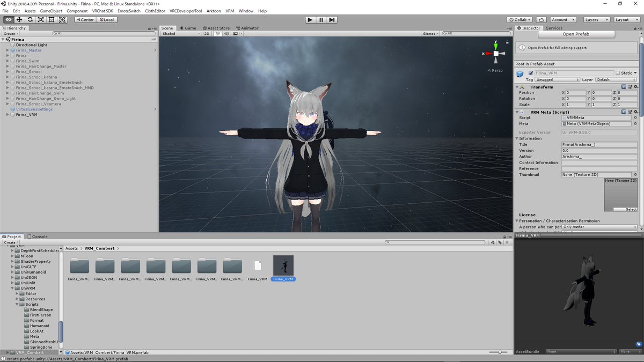Click the thumbnail Select button
Screen dimensions: 644x362
[x=625, y=209]
